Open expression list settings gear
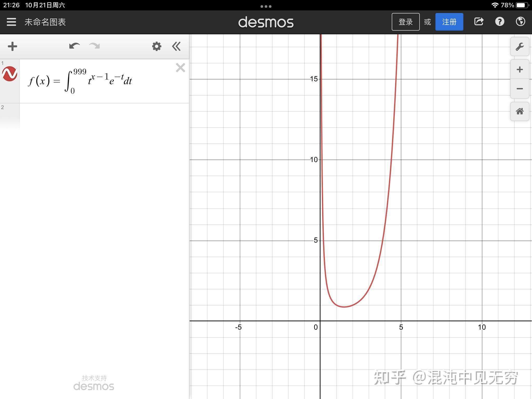This screenshot has width=532, height=399. tap(157, 46)
